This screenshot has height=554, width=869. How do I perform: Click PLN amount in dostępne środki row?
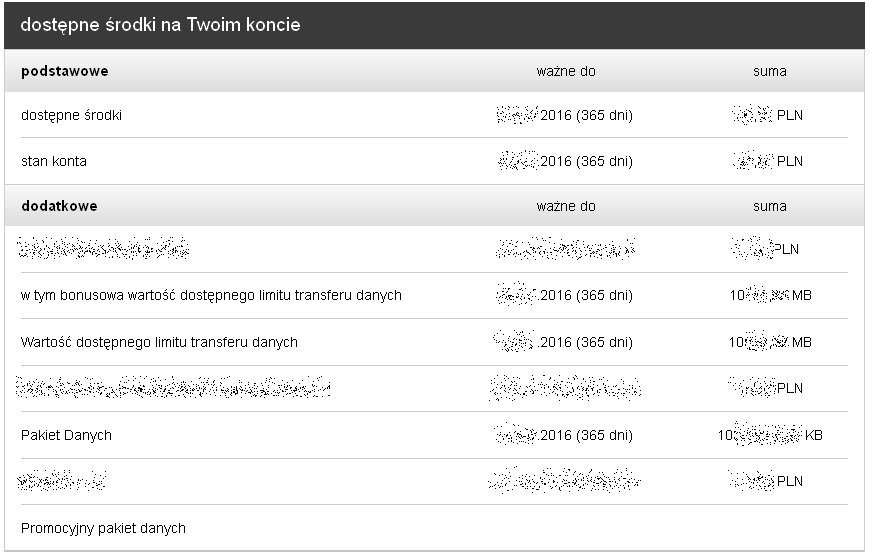[x=768, y=116]
